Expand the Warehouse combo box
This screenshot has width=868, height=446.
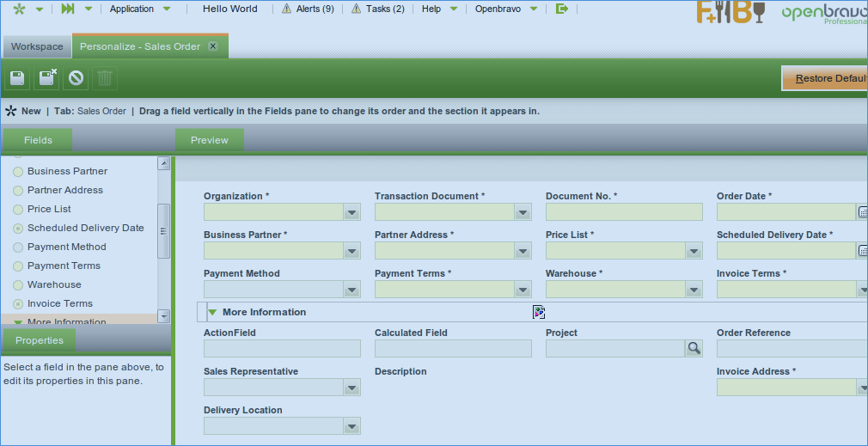[694, 290]
